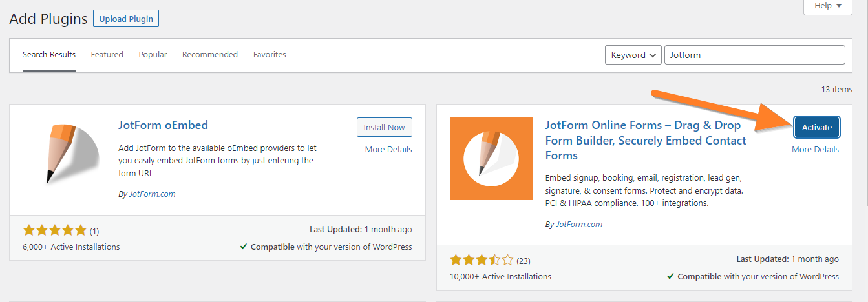Switch to the Featured tab
Image resolution: width=868 pixels, height=302 pixels.
tap(107, 55)
